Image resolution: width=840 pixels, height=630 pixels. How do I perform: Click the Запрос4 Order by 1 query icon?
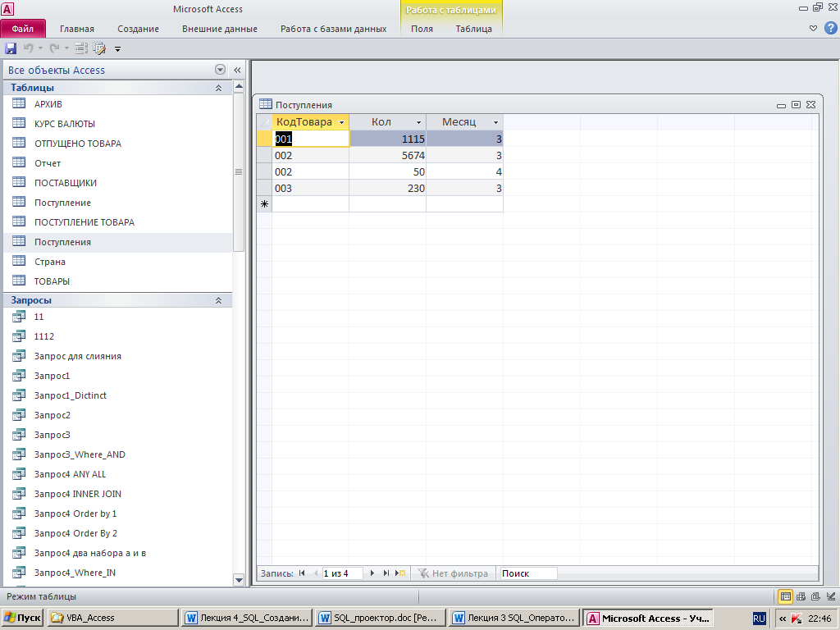pos(19,514)
